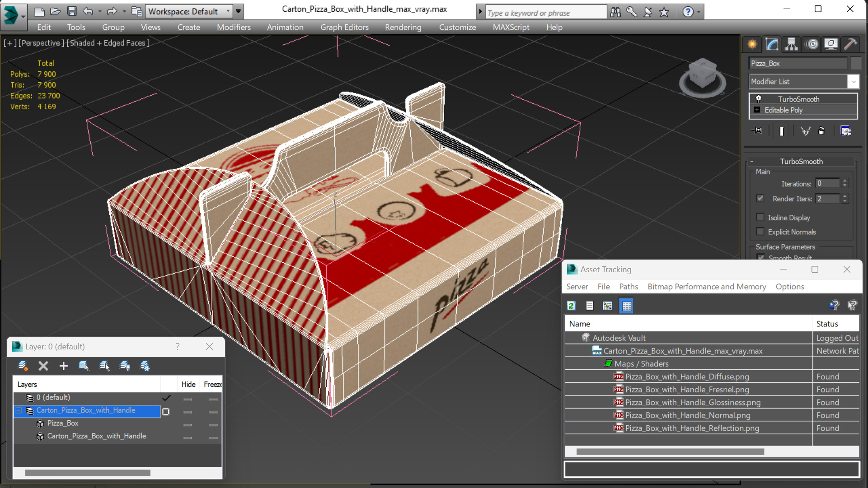The image size is (868, 488).
Task: Click the Pin Stack icon
Action: (x=757, y=131)
